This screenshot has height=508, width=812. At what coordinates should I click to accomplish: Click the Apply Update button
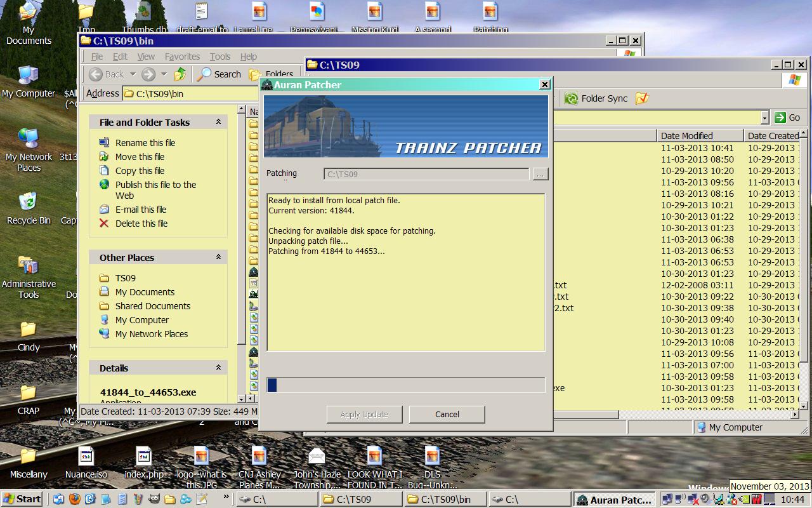tap(364, 414)
